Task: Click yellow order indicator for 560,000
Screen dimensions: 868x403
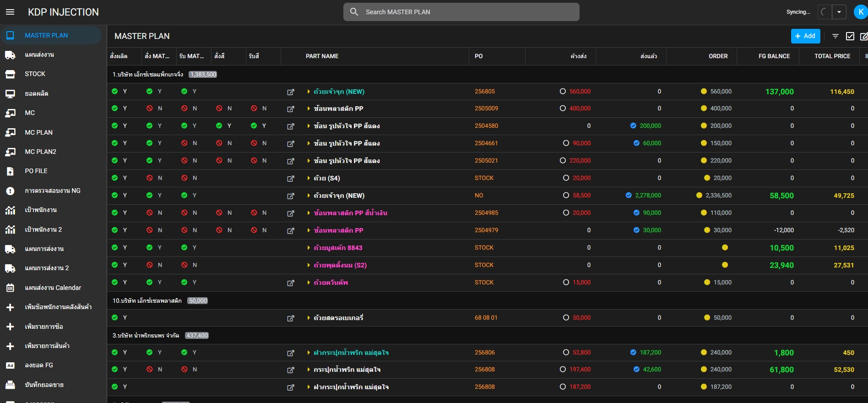Action: click(x=704, y=92)
